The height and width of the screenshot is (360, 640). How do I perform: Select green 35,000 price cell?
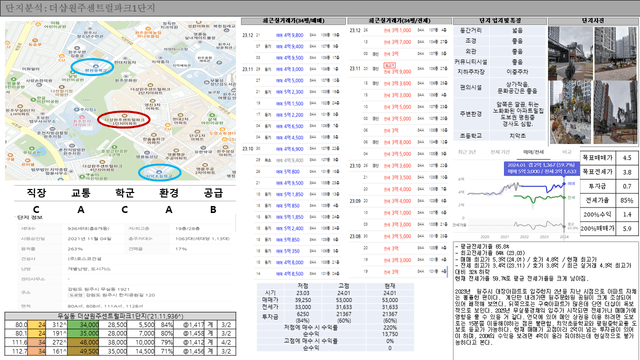pos(83,333)
